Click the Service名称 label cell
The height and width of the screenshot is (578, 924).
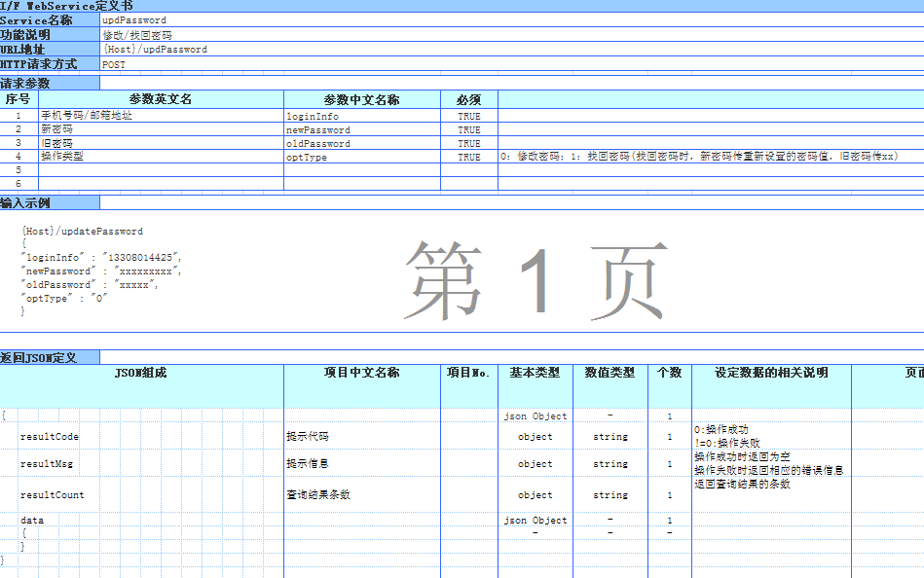(50, 19)
